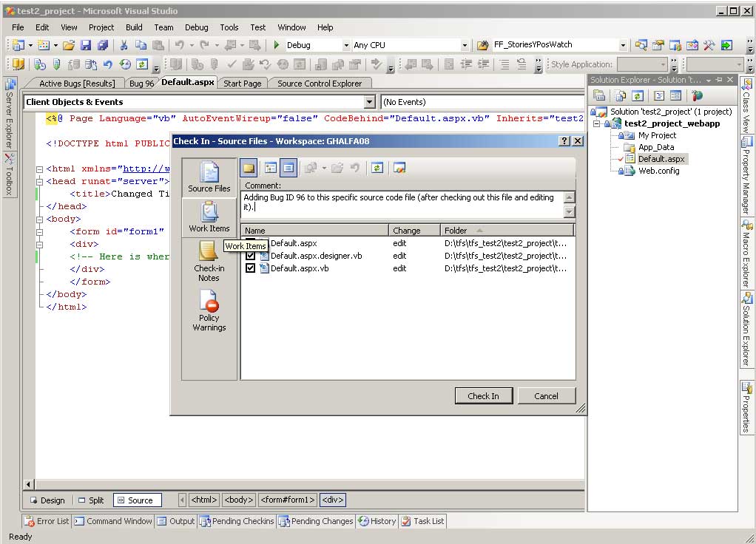Click the Open File folder icon
Screen dimensions: 756x544
(69, 45)
